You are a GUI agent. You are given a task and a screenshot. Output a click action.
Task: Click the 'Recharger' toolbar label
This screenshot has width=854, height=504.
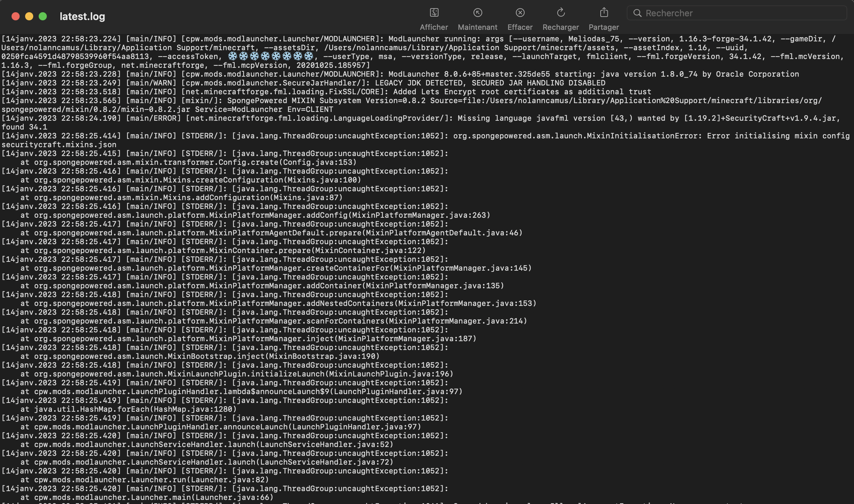click(x=561, y=27)
